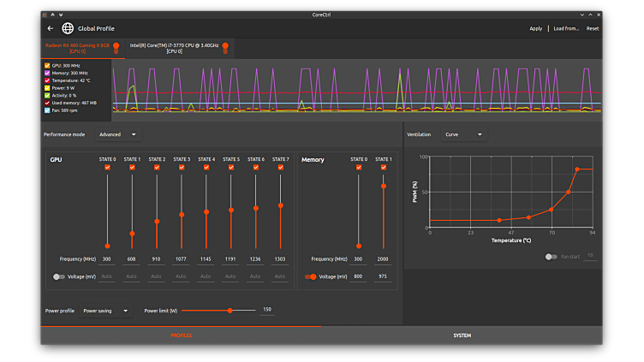Toggle the GPU 300 MHz graph legend checkbox
Image resolution: width=644 pixels, height=362 pixels.
47,65
